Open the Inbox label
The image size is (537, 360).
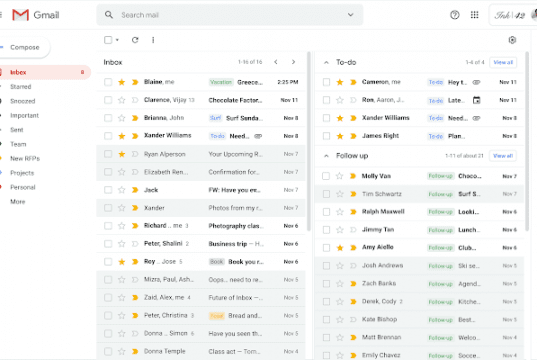point(45,72)
